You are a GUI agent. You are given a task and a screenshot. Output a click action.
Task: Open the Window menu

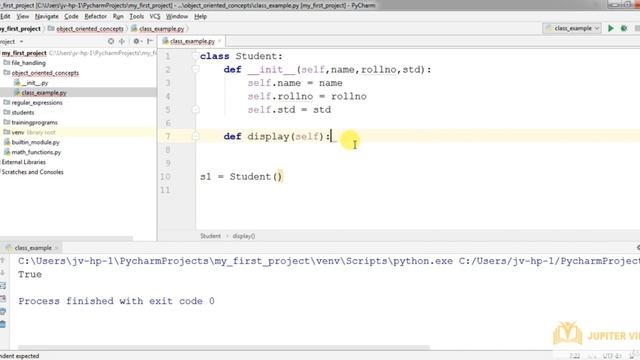[x=177, y=16]
